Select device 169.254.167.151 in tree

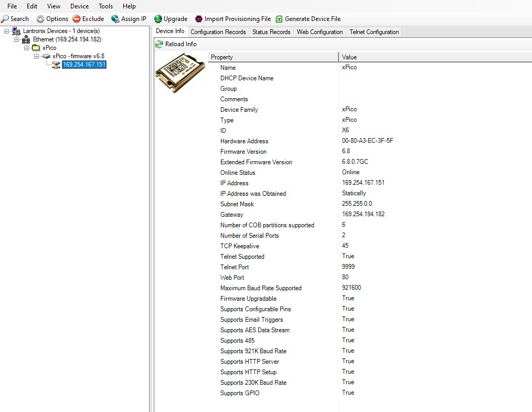point(84,65)
